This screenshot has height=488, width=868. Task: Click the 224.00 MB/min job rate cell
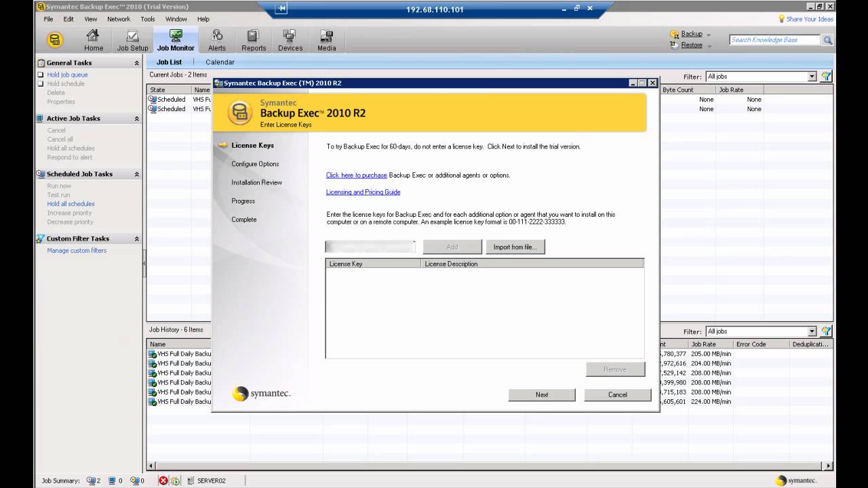pyautogui.click(x=711, y=401)
